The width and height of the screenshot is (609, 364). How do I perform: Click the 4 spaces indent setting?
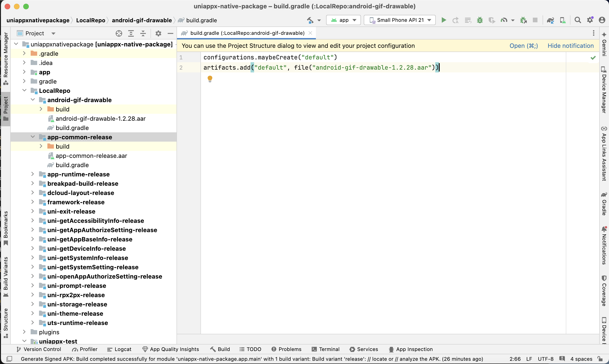coord(581,359)
